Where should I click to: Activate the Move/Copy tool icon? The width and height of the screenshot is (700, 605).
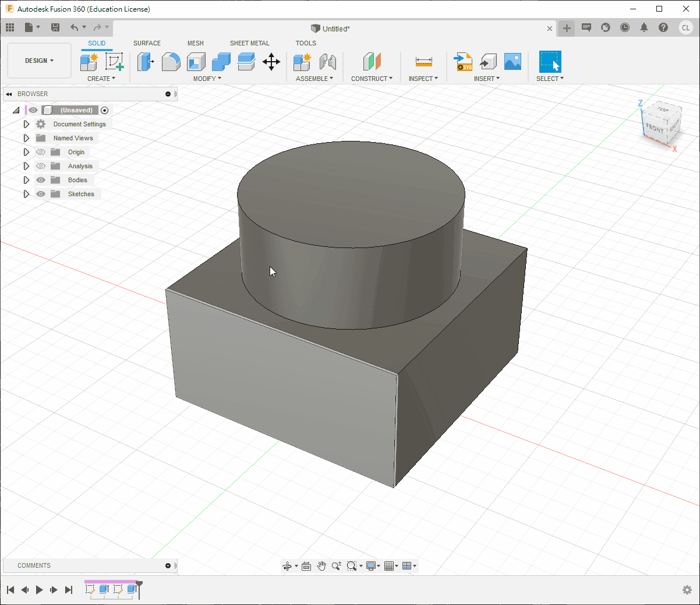tap(271, 62)
